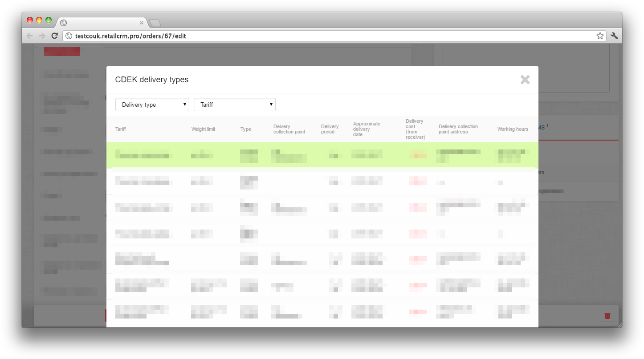Click the Type column header
The image size is (644, 359).
(x=246, y=129)
